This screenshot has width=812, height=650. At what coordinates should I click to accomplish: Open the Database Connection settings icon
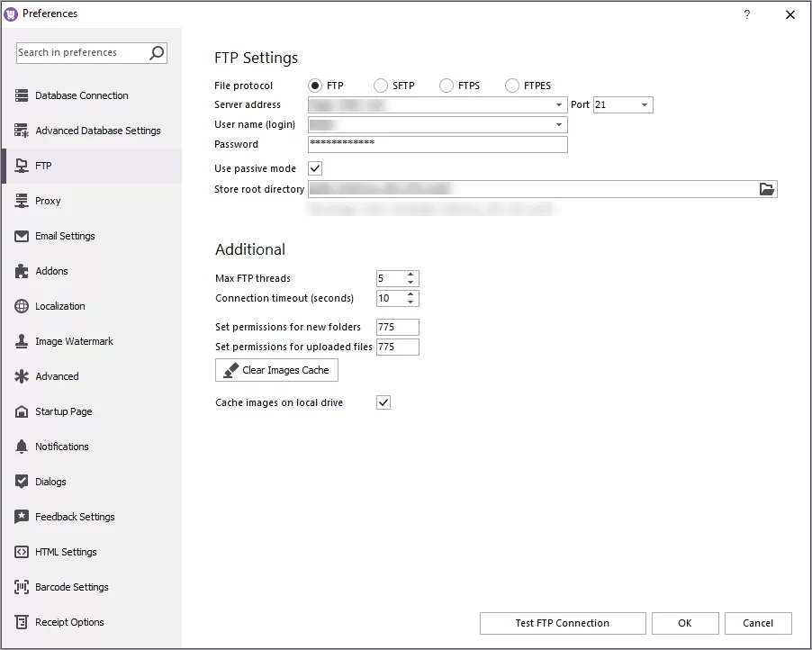[21, 95]
